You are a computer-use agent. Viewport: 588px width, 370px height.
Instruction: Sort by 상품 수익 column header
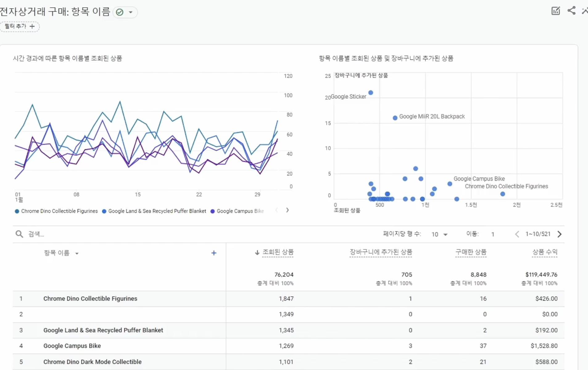545,252
